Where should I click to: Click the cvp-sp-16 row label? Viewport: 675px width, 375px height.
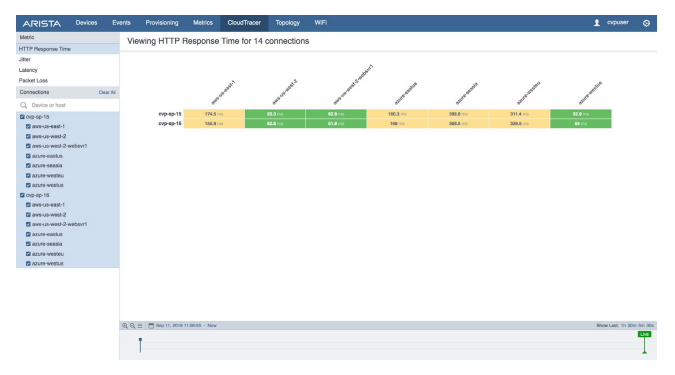pyautogui.click(x=170, y=124)
